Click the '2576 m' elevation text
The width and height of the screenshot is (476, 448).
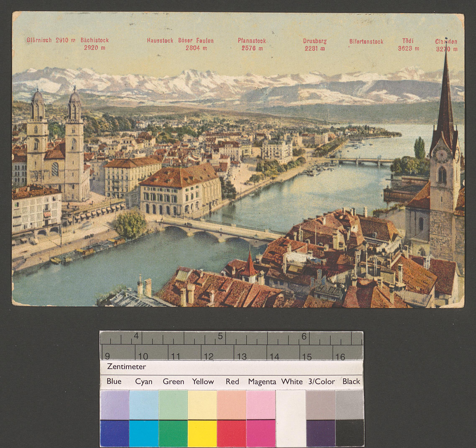coord(252,48)
